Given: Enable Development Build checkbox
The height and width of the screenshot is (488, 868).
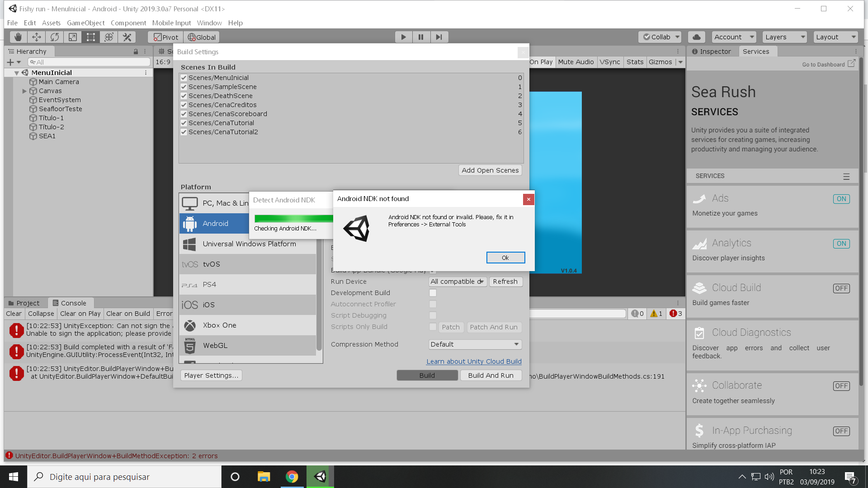Looking at the screenshot, I should pos(433,293).
